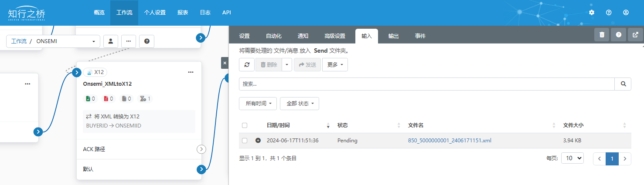The image size is (644, 185).
Task: Switch to the 输出 tab
Action: [x=393, y=36]
